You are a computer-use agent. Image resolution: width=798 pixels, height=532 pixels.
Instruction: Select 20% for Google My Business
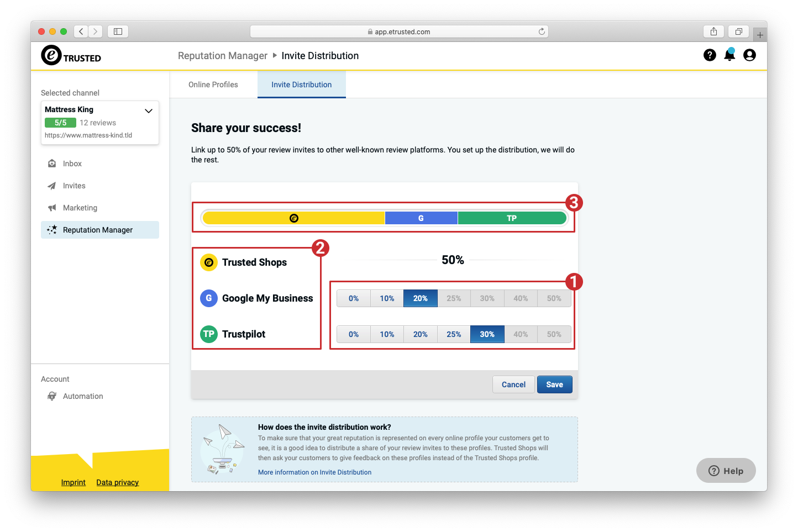(421, 298)
